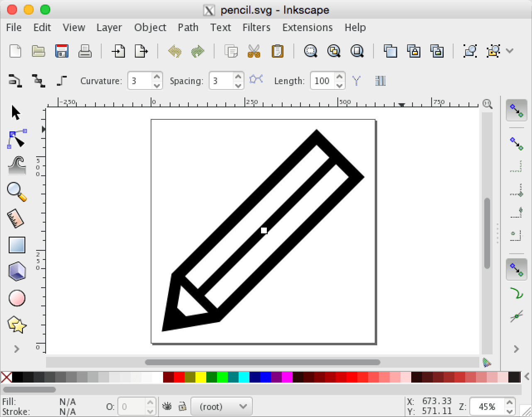Image resolution: width=532 pixels, height=417 pixels.
Task: Activate the Node editing tool
Action: [17, 138]
